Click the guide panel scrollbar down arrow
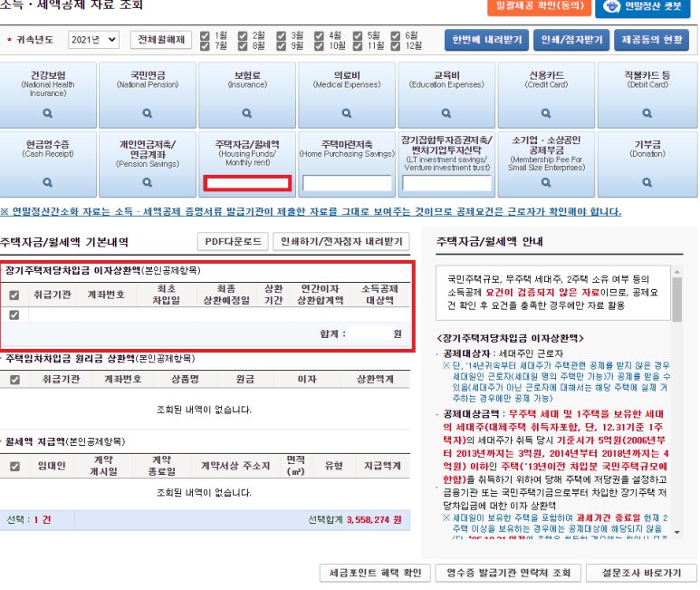 [x=676, y=532]
